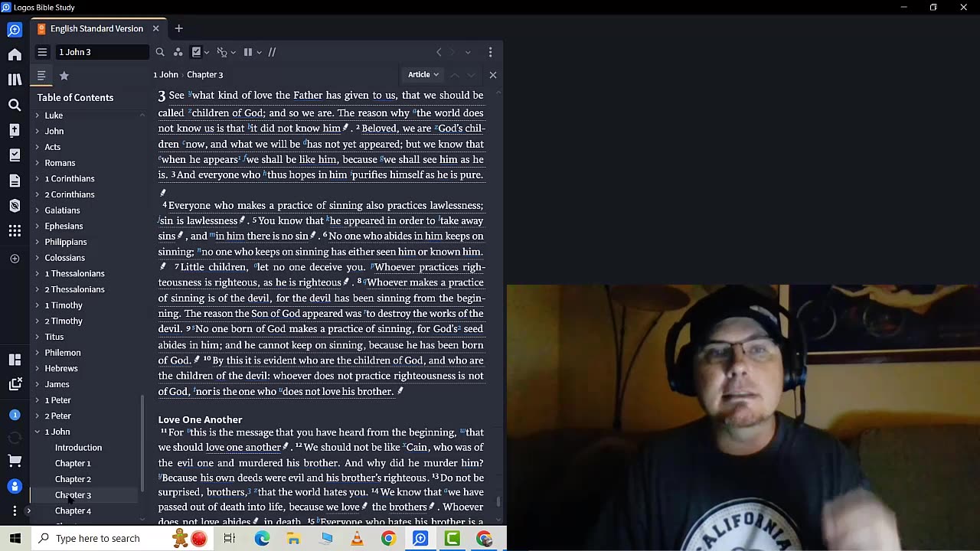Viewport: 980px width, 551px height.
Task: Click the parallel resources double-slash icon
Action: click(272, 52)
